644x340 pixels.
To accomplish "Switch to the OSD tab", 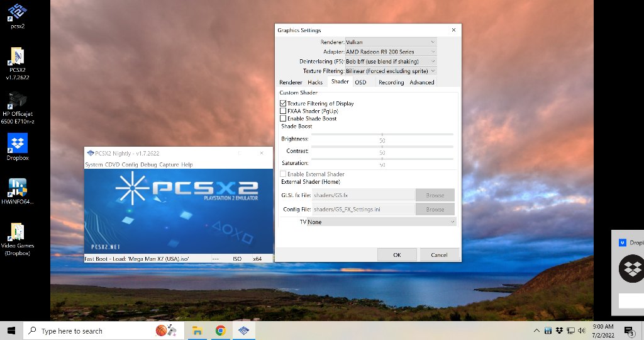I will 360,82.
